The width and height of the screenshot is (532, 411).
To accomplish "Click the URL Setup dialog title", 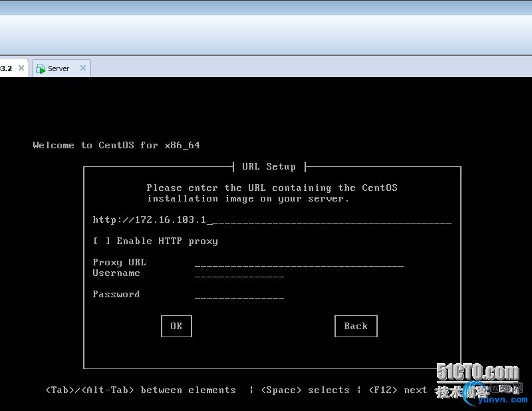I will point(269,167).
